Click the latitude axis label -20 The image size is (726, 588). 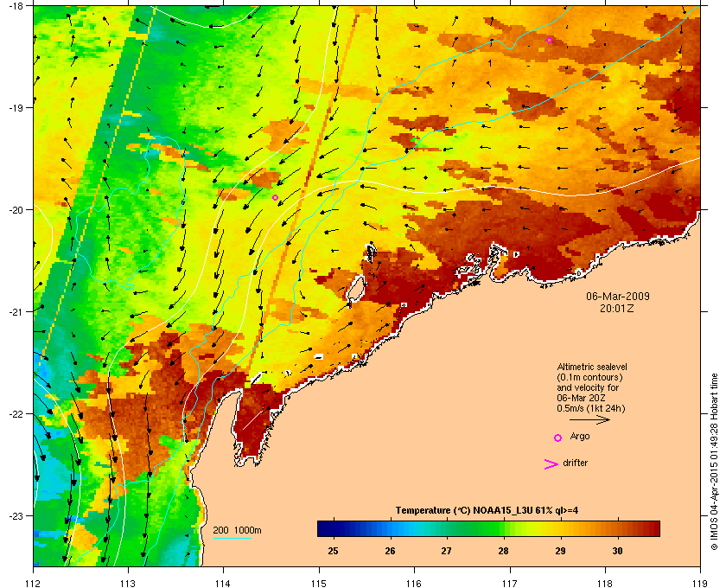16,209
